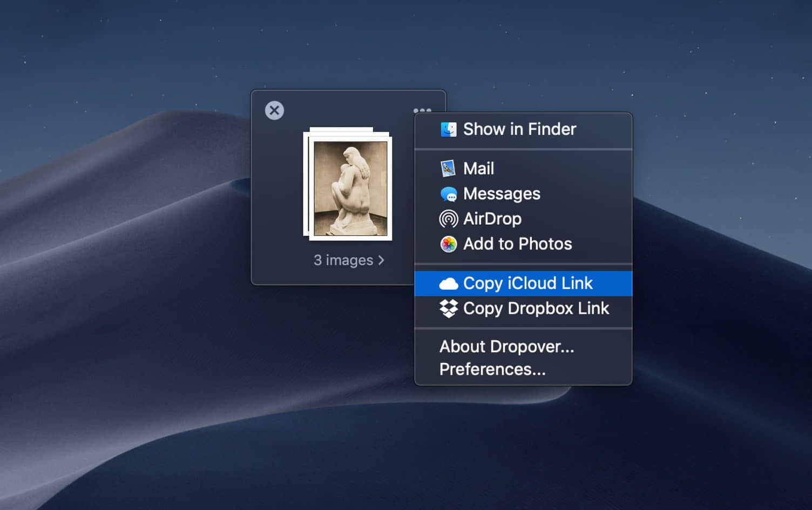Click the "3 images" label

click(x=343, y=260)
